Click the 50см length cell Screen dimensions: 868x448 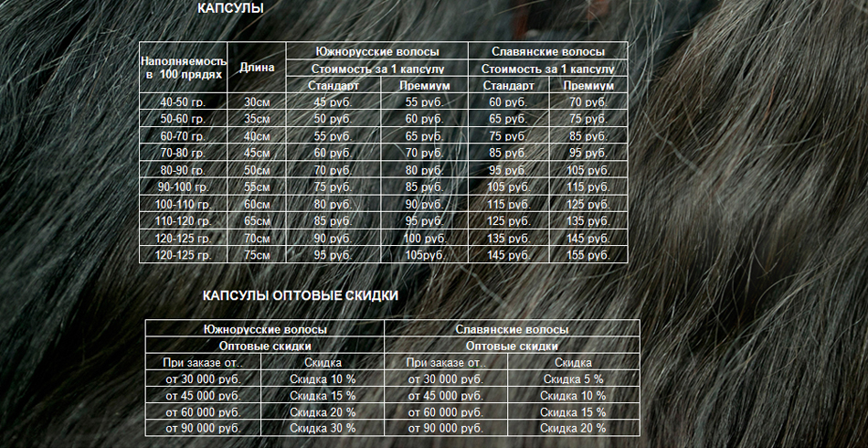256,170
